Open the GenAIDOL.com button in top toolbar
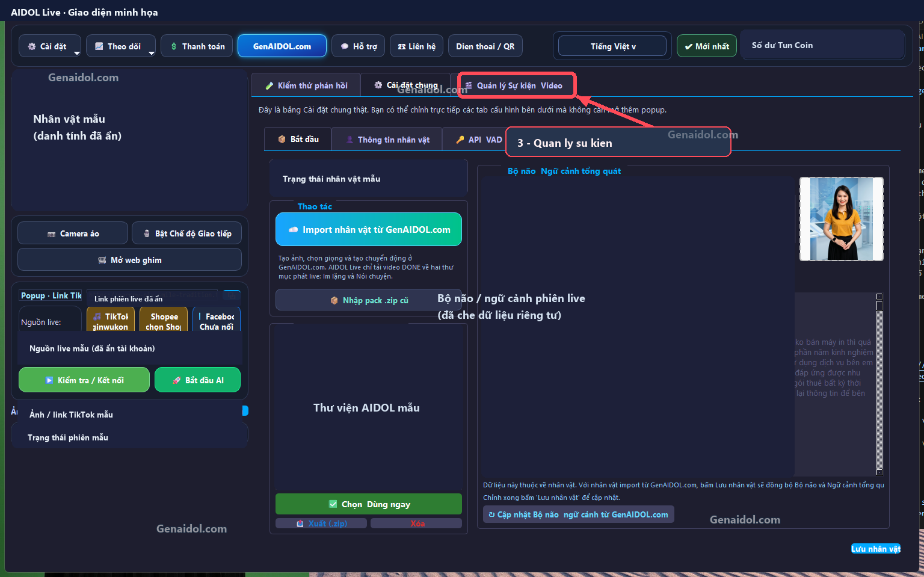Screen dimensions: 924x577 (282, 46)
